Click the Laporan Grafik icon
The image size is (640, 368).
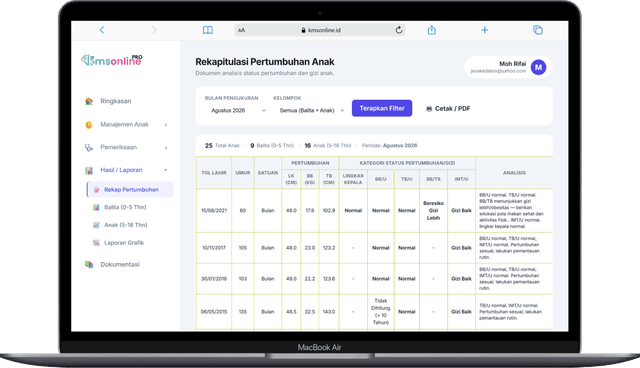96,243
